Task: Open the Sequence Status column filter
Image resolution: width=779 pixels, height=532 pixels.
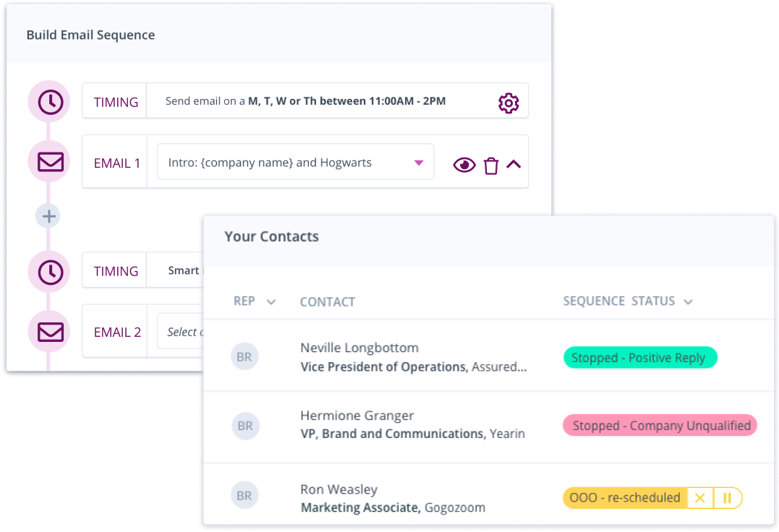Action: (x=688, y=302)
